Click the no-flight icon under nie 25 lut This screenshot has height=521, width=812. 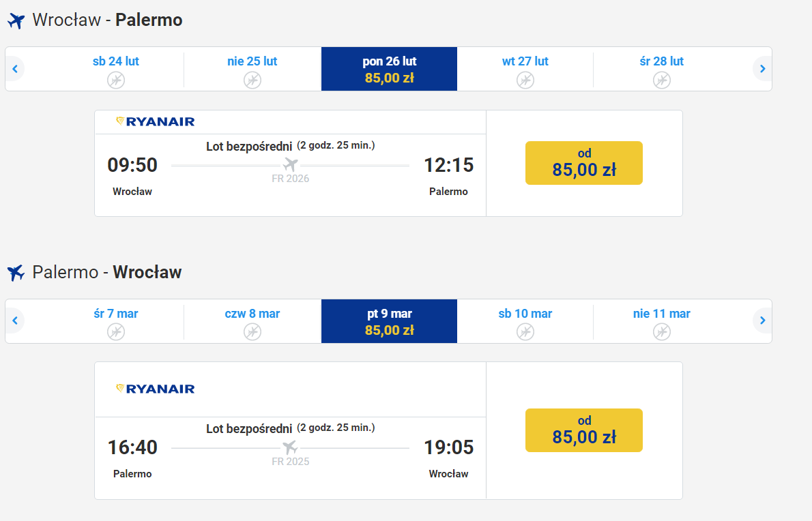pos(252,80)
